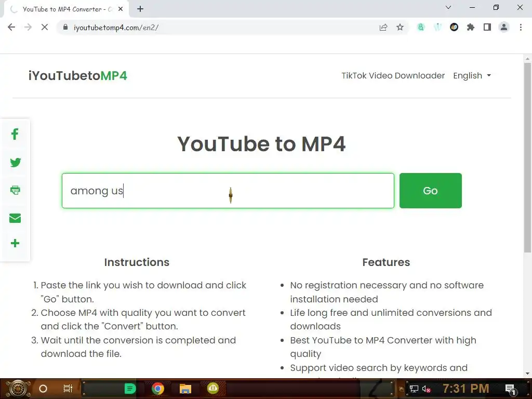Click the 7:31 PM clock
532x399 pixels.
[x=466, y=389]
